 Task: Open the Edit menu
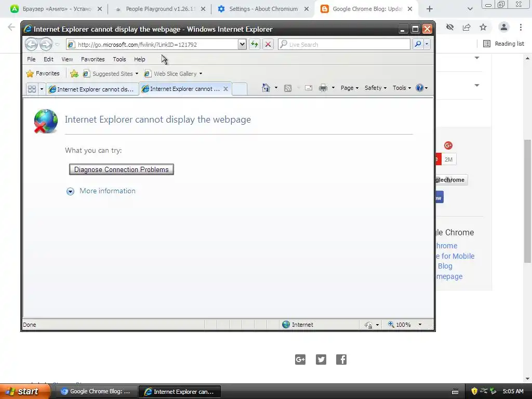(48, 59)
